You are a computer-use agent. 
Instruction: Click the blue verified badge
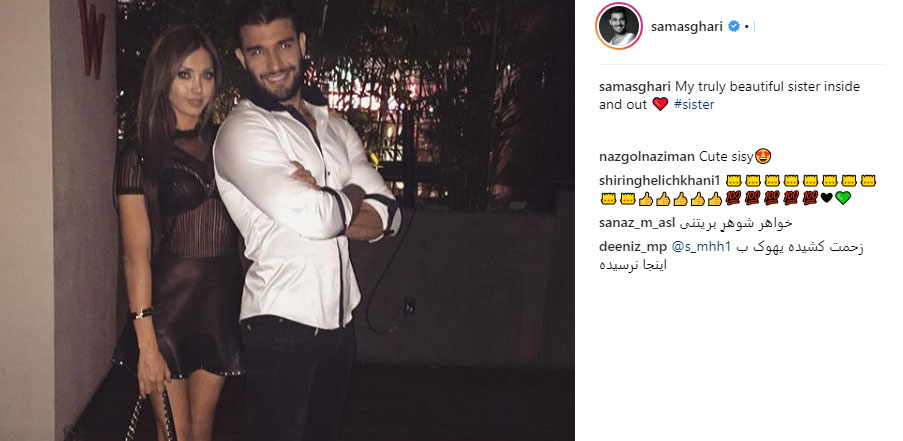point(734,26)
